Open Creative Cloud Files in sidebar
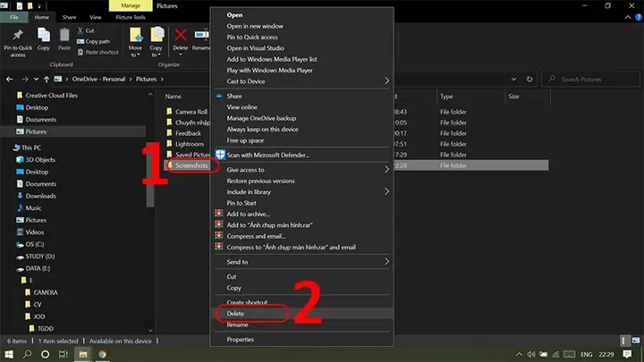Image resolution: width=644 pixels, height=362 pixels. (51, 96)
